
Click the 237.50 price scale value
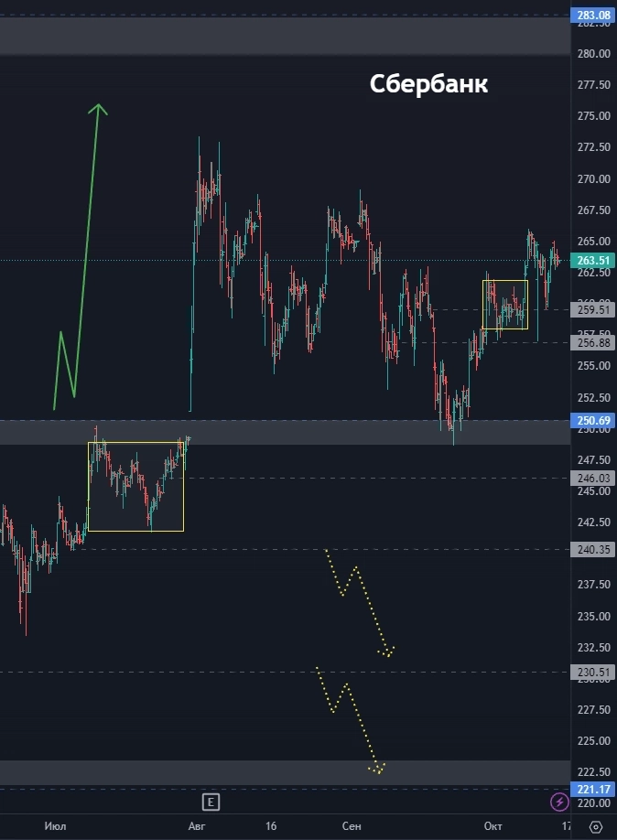pyautogui.click(x=593, y=585)
